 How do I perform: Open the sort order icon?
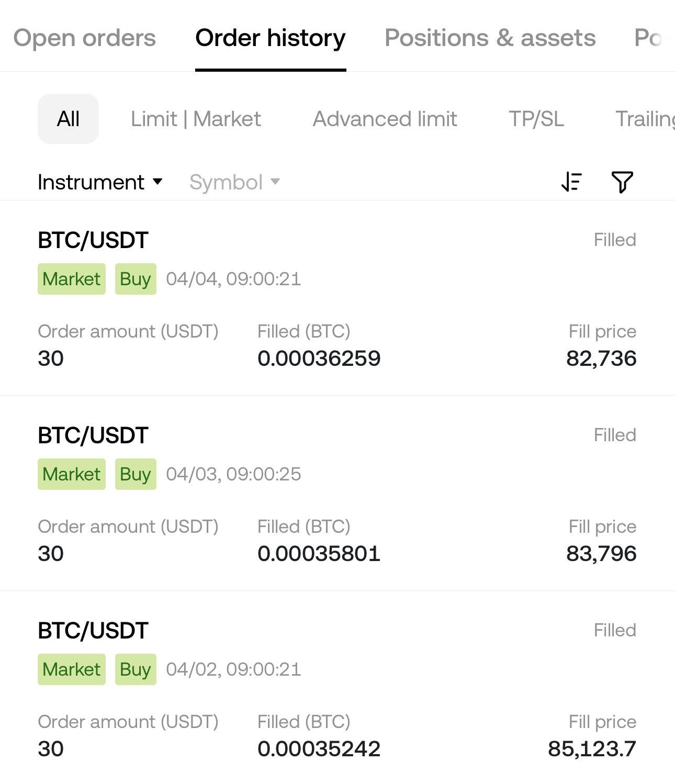[x=571, y=182]
